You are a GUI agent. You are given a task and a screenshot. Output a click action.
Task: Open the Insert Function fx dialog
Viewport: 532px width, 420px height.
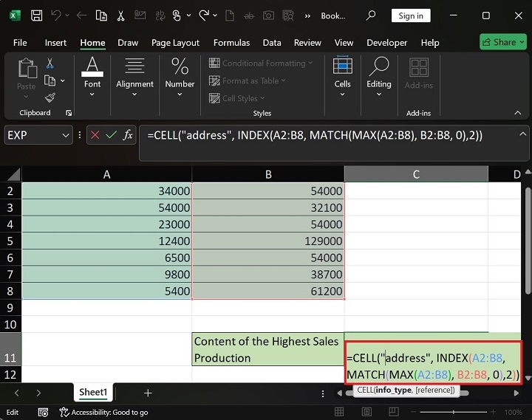click(128, 135)
